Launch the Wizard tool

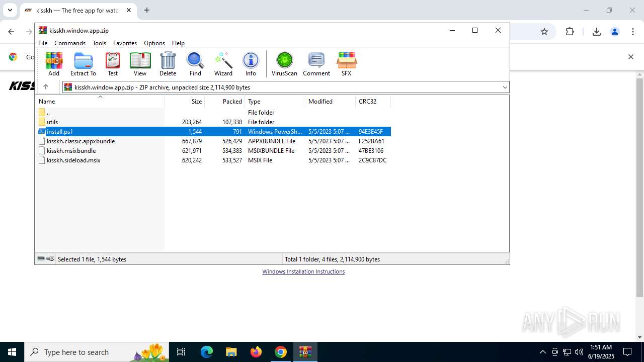click(x=223, y=64)
